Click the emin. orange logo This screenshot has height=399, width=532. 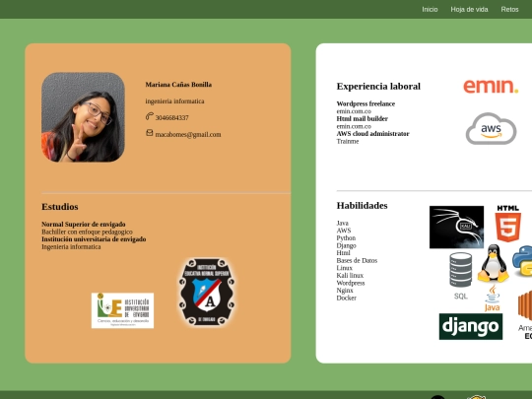point(491,86)
